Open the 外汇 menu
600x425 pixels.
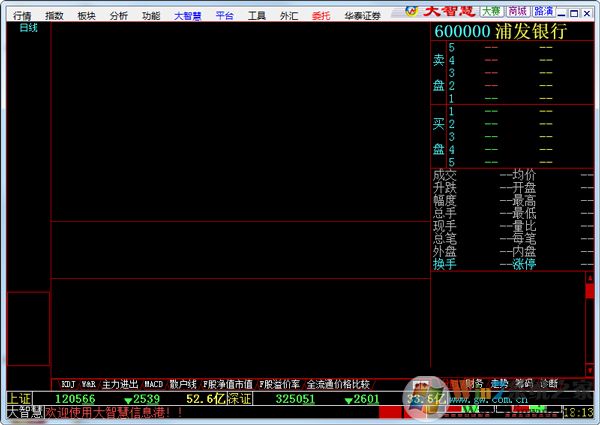pyautogui.click(x=289, y=16)
